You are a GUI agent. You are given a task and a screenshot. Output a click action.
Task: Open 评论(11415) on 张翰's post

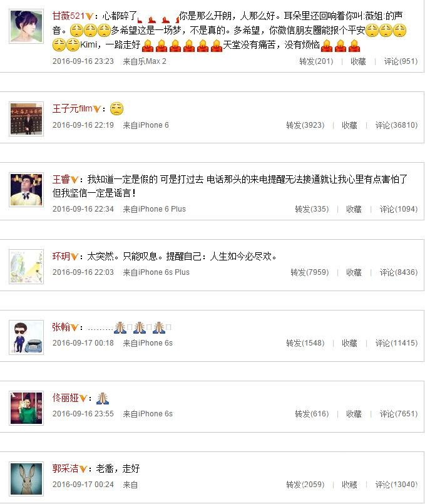(x=396, y=343)
